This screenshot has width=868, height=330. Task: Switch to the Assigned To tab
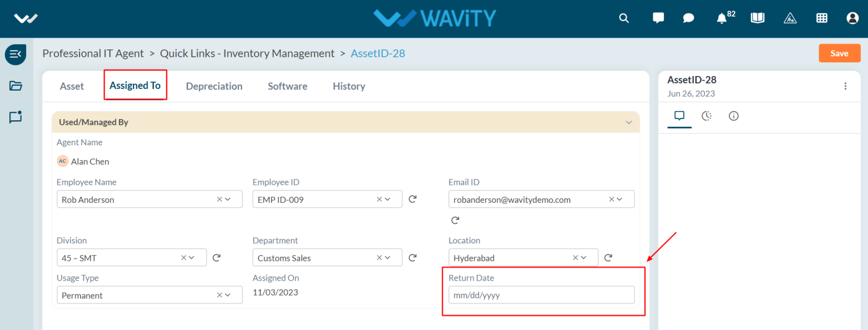(135, 85)
